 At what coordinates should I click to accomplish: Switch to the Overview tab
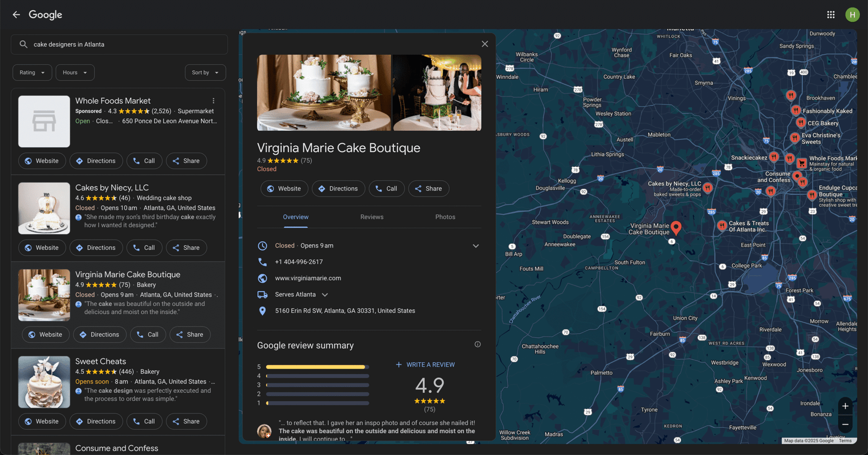(x=296, y=217)
